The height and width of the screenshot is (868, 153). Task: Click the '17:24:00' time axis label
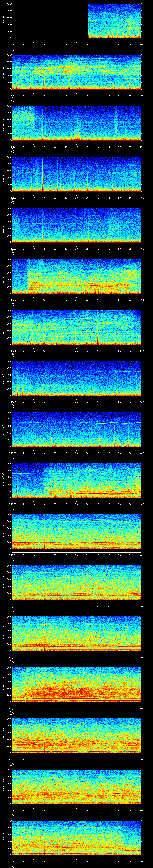point(12,810)
